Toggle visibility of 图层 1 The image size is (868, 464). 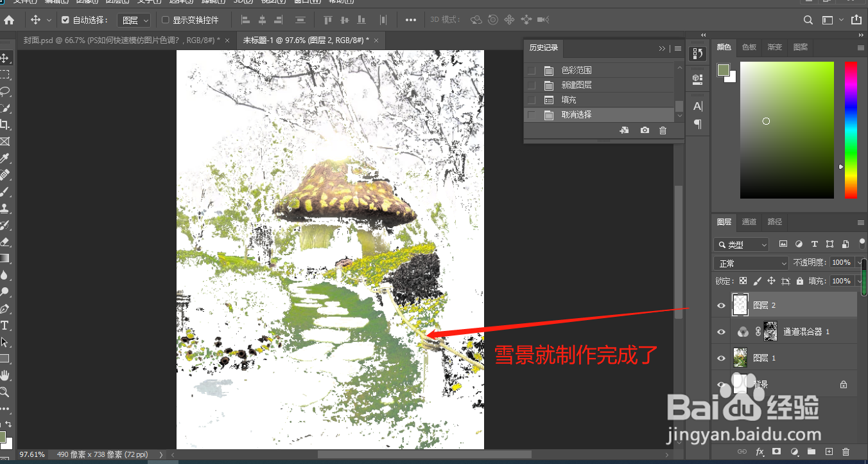721,358
